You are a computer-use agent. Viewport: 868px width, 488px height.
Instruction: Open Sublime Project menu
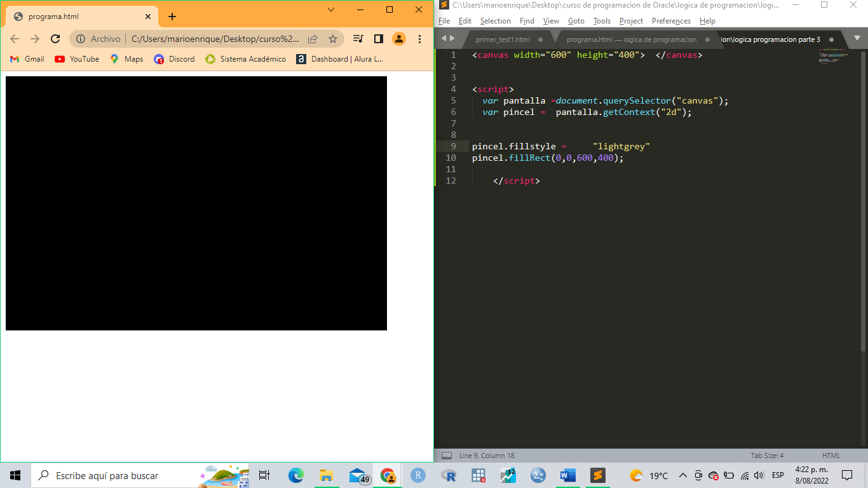pos(631,21)
